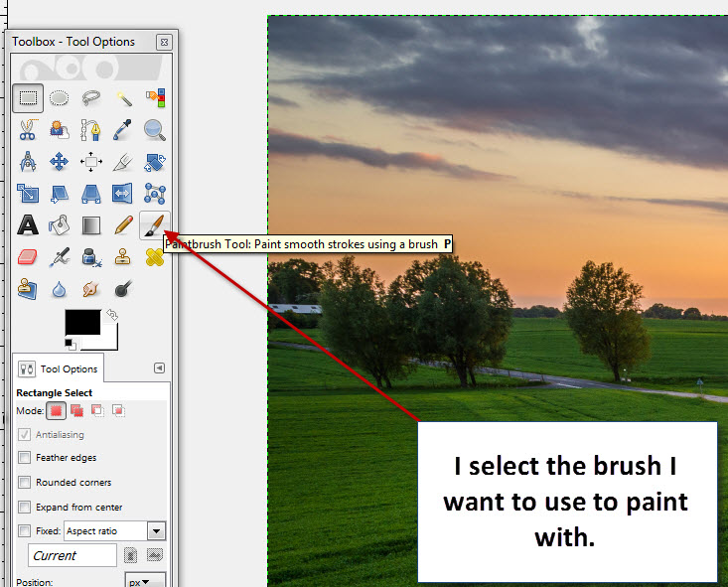Select the Perspective tool
The image size is (728, 587).
(x=91, y=194)
